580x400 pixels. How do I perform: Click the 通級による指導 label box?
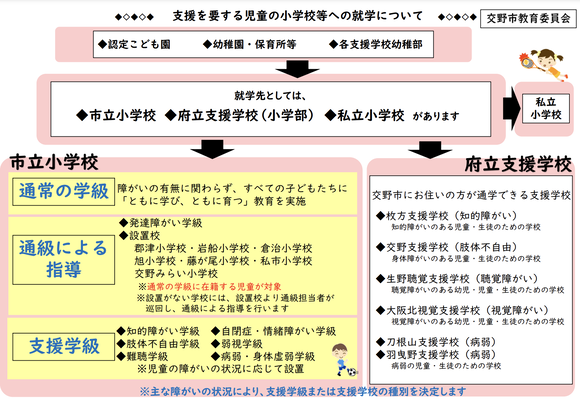tap(64, 260)
